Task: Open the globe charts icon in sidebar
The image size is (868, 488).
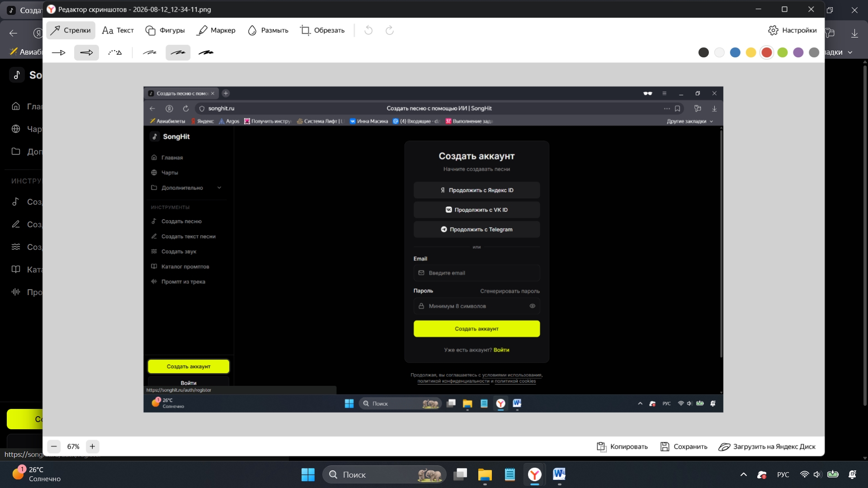Action: 16,129
